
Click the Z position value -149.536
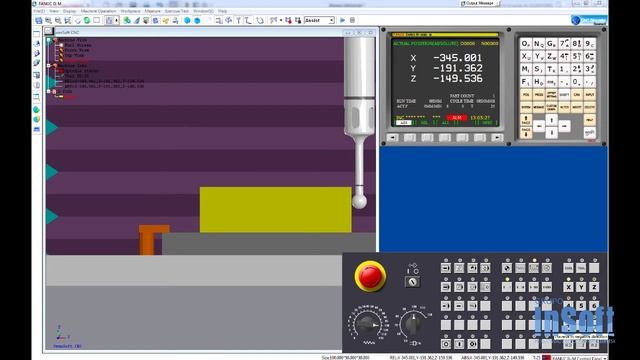pyautogui.click(x=458, y=78)
